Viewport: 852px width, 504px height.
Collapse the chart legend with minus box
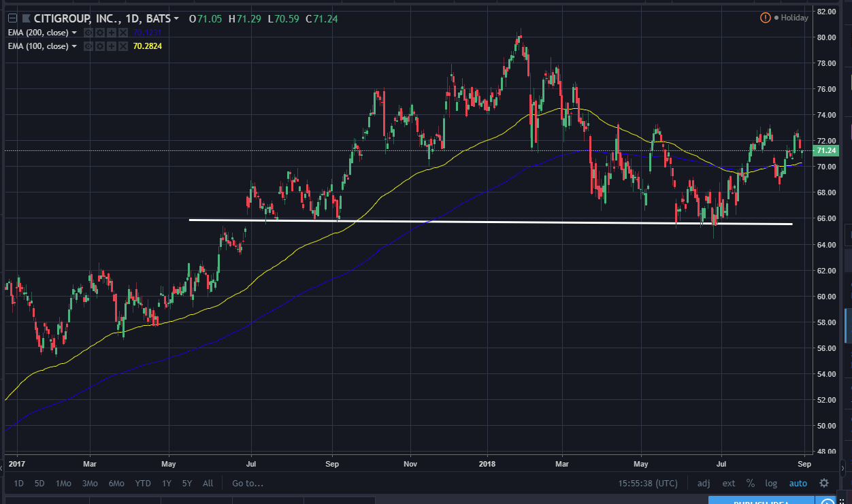12,18
